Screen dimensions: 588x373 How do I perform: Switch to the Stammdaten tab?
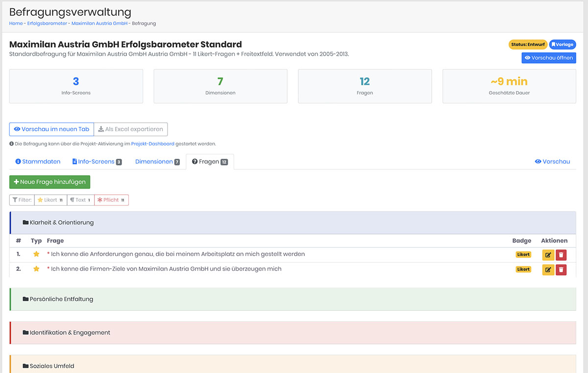38,162
